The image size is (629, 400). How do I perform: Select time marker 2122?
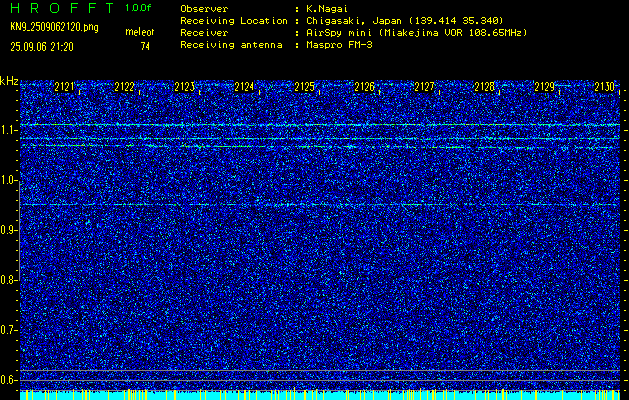(124, 87)
